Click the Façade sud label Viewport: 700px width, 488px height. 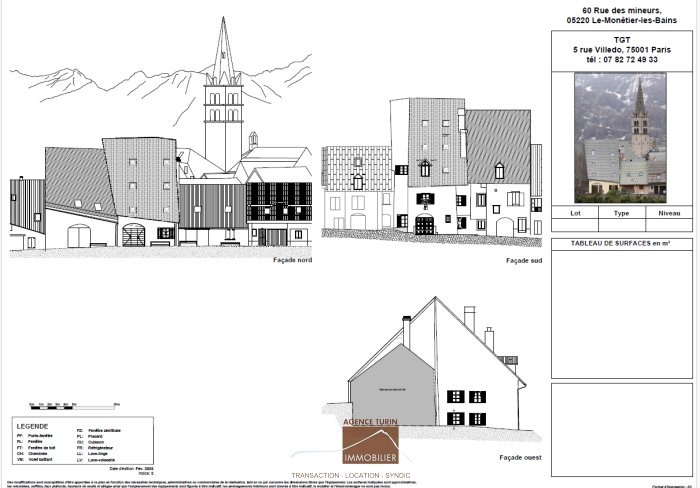tap(524, 260)
